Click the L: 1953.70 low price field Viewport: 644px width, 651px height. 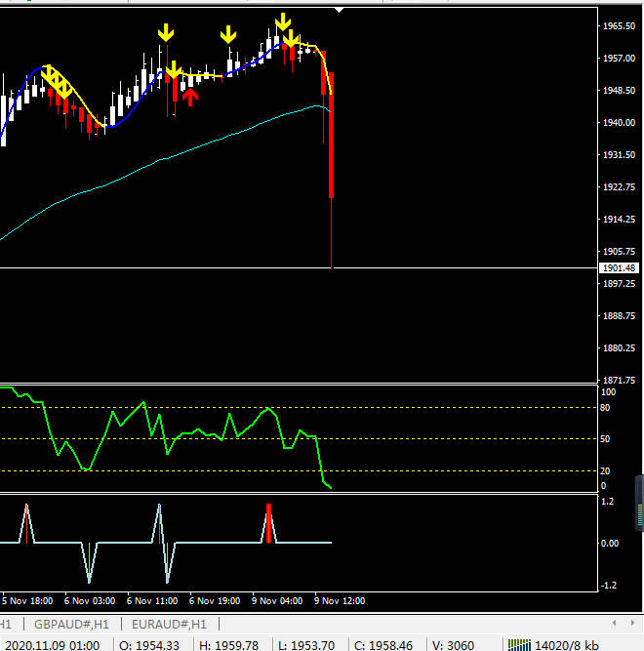(x=306, y=645)
